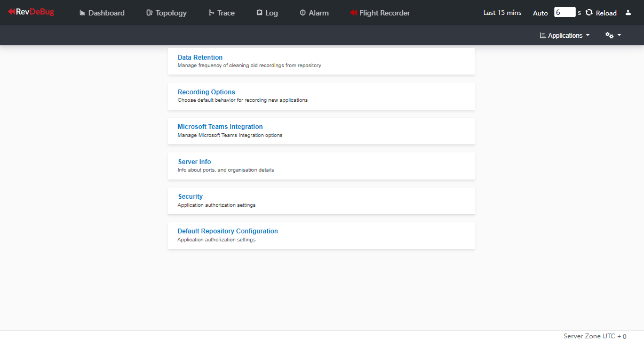Viewport: 644px width, 341px height.
Task: Open Default Repository Configuration
Action: [228, 231]
